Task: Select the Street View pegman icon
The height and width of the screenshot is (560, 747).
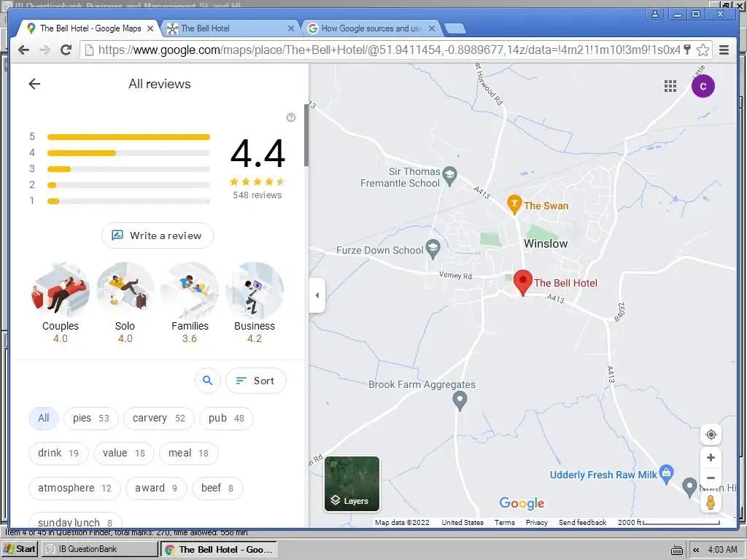Action: tap(711, 502)
